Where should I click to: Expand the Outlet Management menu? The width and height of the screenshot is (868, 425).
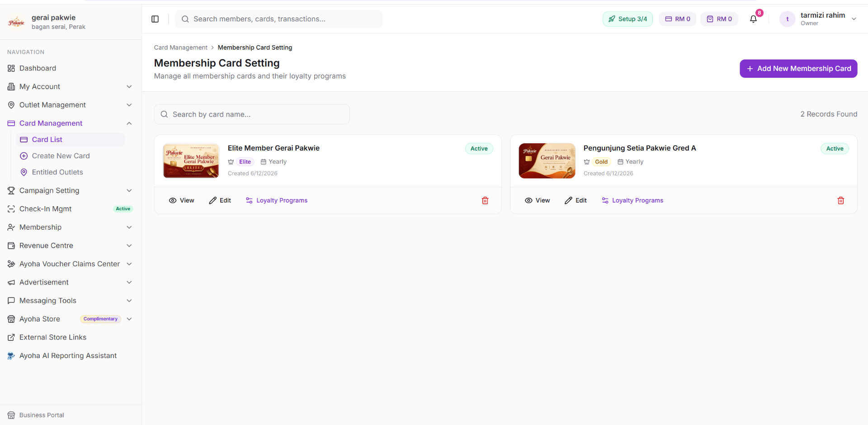(x=129, y=105)
